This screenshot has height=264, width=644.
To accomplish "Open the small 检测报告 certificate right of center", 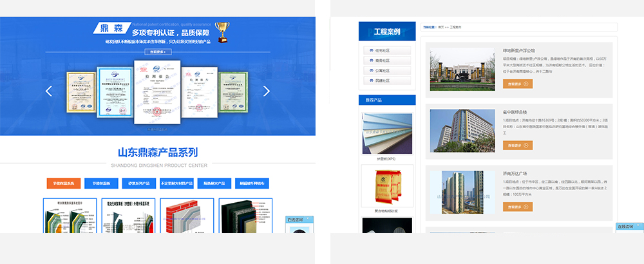I will [x=199, y=92].
